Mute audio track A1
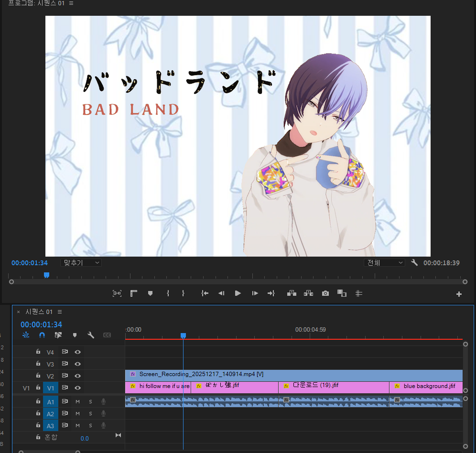This screenshot has height=453, width=476. coord(77,401)
